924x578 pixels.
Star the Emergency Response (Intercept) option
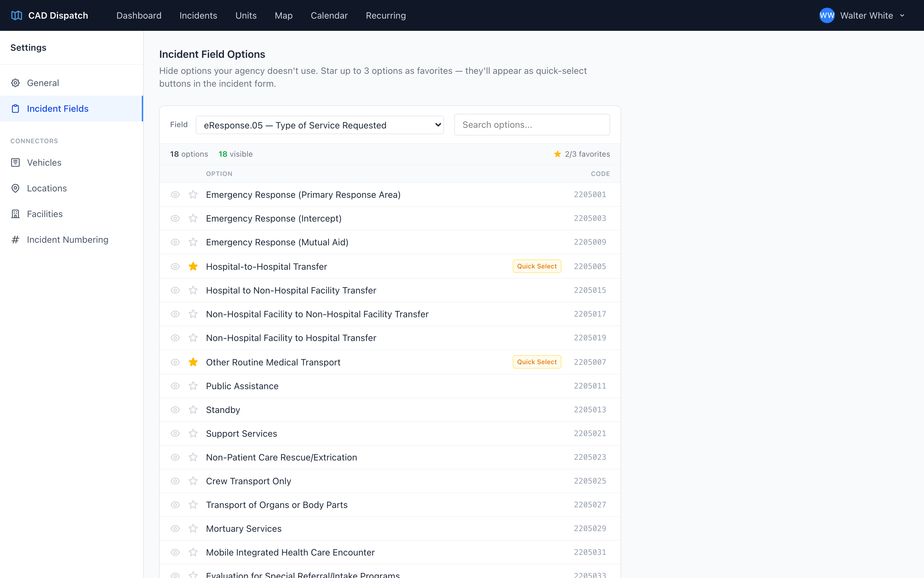click(x=193, y=218)
